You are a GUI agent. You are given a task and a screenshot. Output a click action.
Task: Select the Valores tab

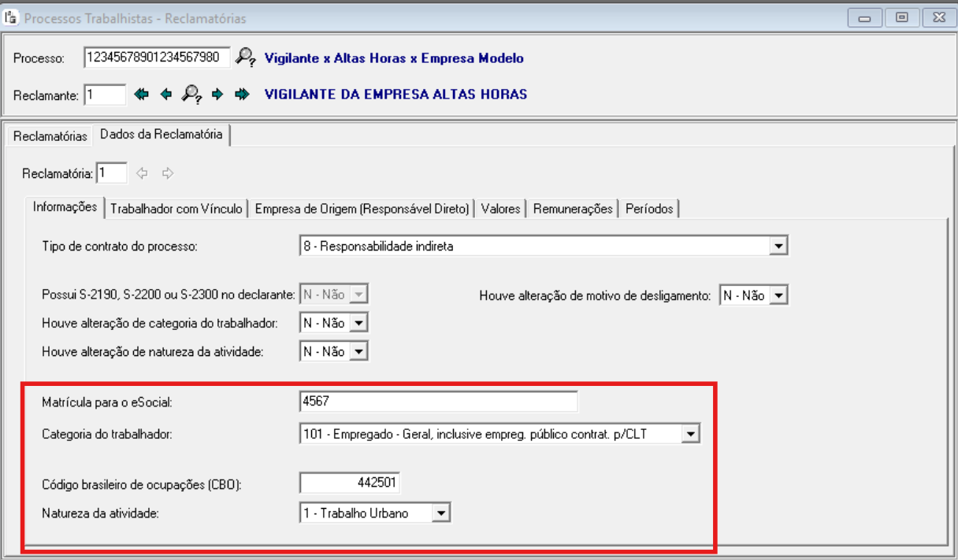point(500,209)
